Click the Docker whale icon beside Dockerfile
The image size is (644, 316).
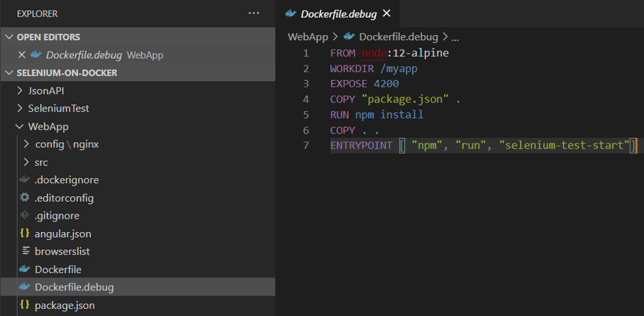25,269
